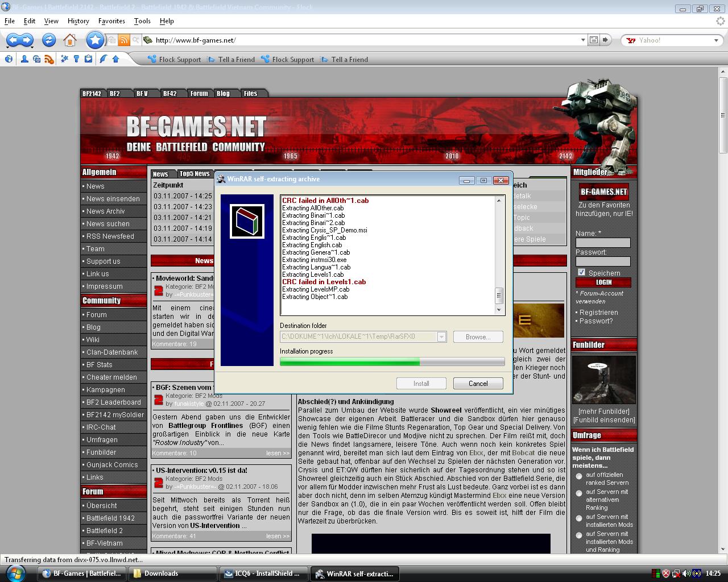Open the photo uploader arrow icon
The height and width of the screenshot is (582, 728).
coord(115,59)
